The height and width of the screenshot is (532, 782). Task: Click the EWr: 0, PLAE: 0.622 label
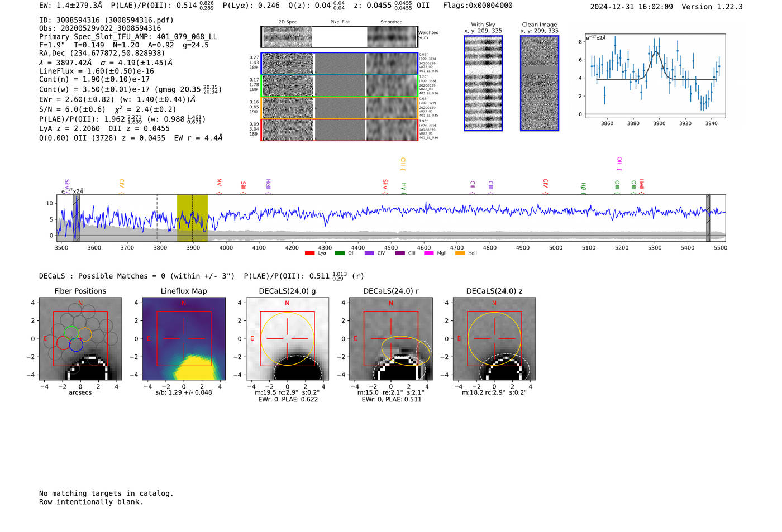[x=287, y=399]
